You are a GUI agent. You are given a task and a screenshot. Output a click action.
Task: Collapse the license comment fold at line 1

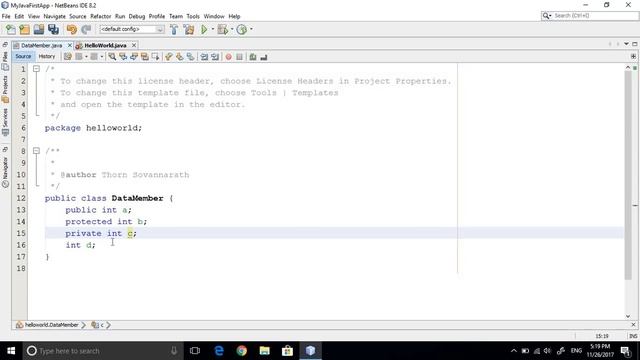[x=36, y=69]
